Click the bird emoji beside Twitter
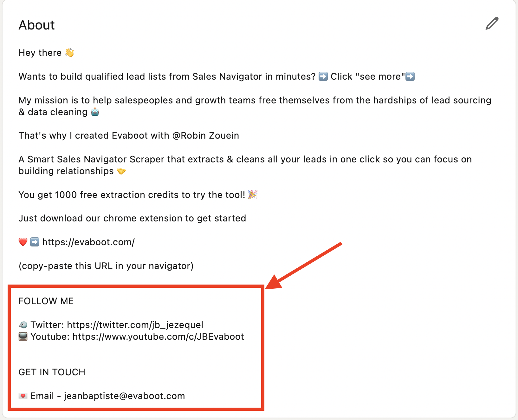 point(23,325)
